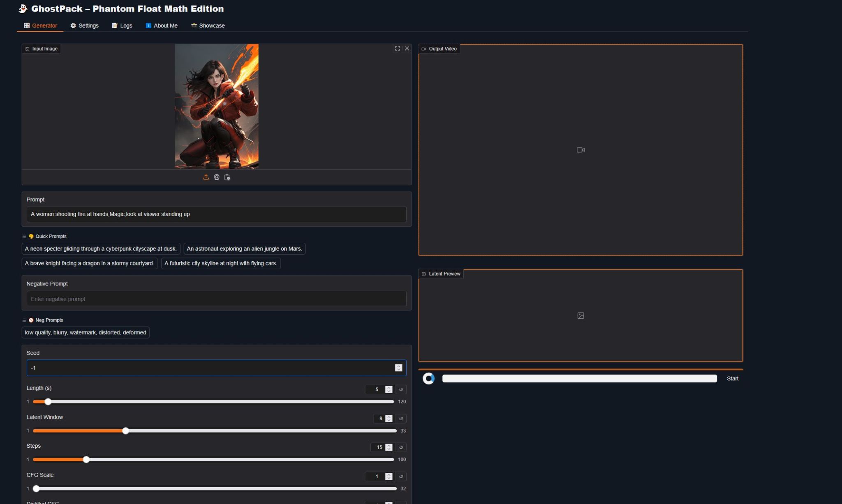Open the Logs tab
The image size is (842, 504).
click(122, 25)
